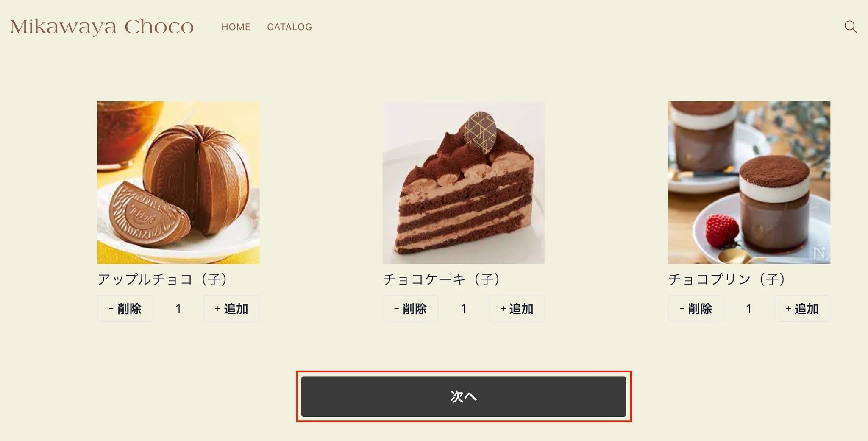This screenshot has height=441, width=868.
Task: Open the CATALOG menu item
Action: [289, 27]
